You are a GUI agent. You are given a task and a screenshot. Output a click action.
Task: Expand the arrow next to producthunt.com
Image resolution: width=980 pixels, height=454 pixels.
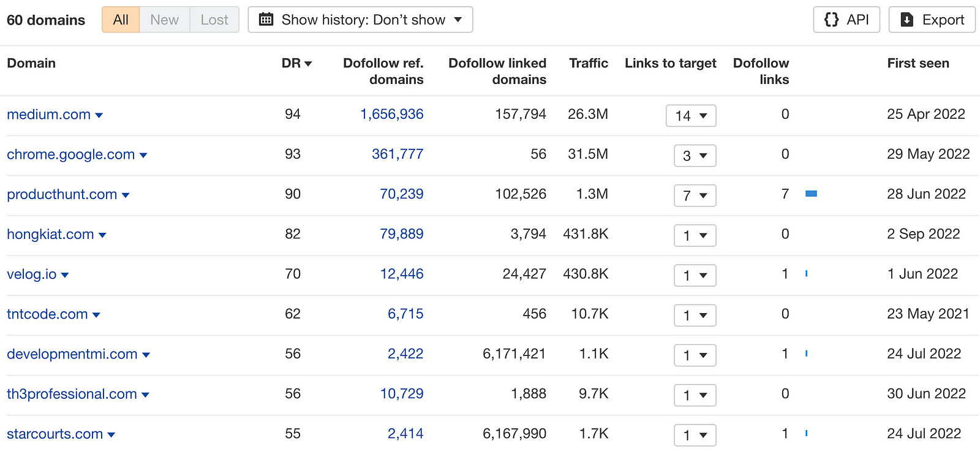tap(126, 195)
